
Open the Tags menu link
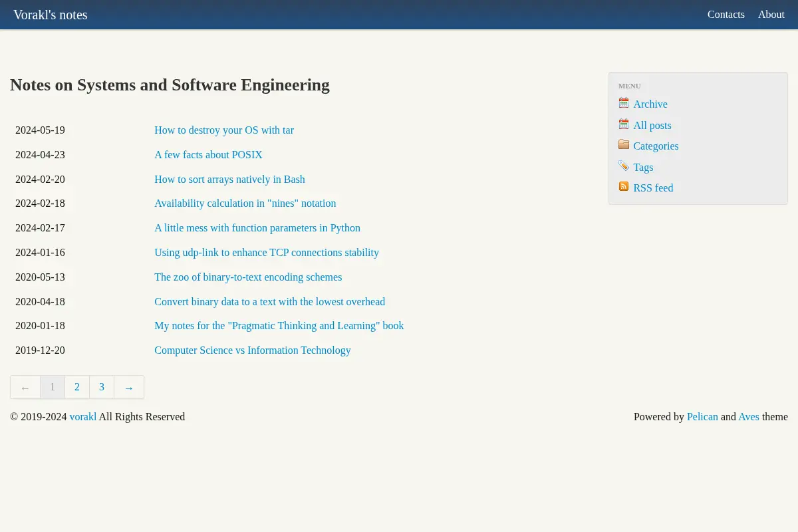[x=643, y=168]
